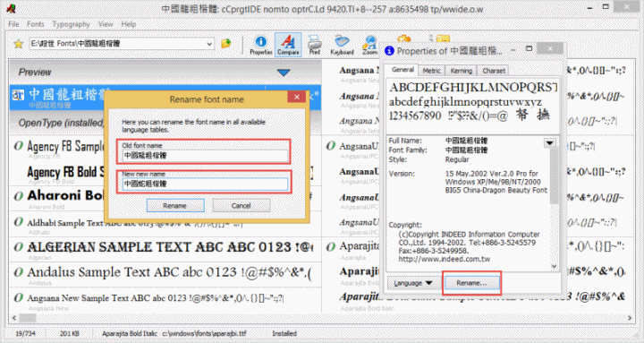Collapse the Preview section triangle
The image size is (644, 343).
[284, 73]
